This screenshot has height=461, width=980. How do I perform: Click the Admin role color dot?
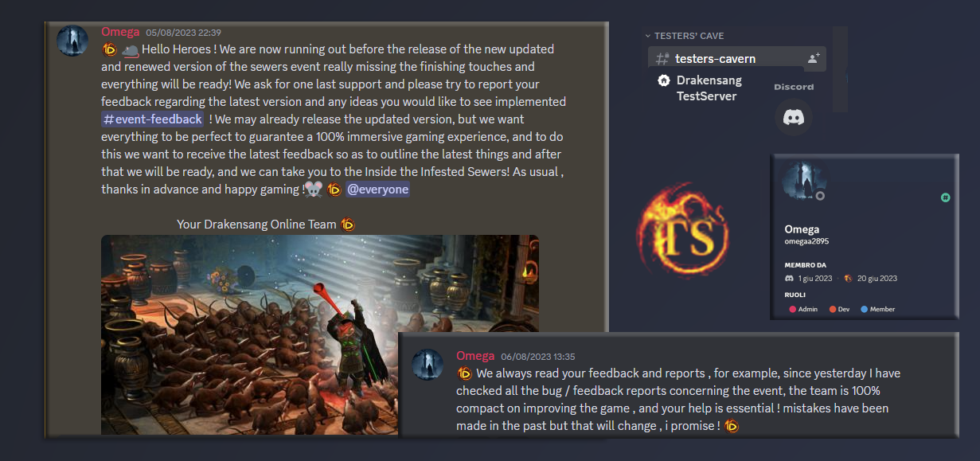(792, 309)
